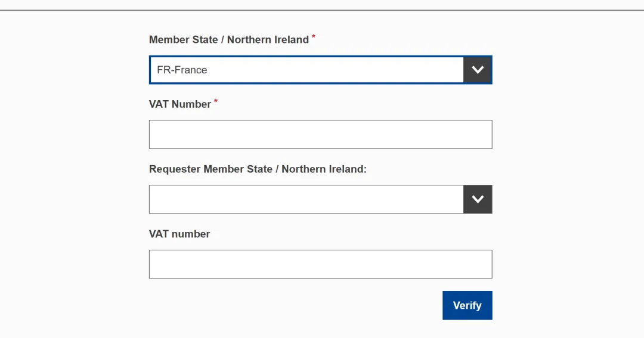
Task: Click the red asterisk beside Member State label
Action: point(314,37)
